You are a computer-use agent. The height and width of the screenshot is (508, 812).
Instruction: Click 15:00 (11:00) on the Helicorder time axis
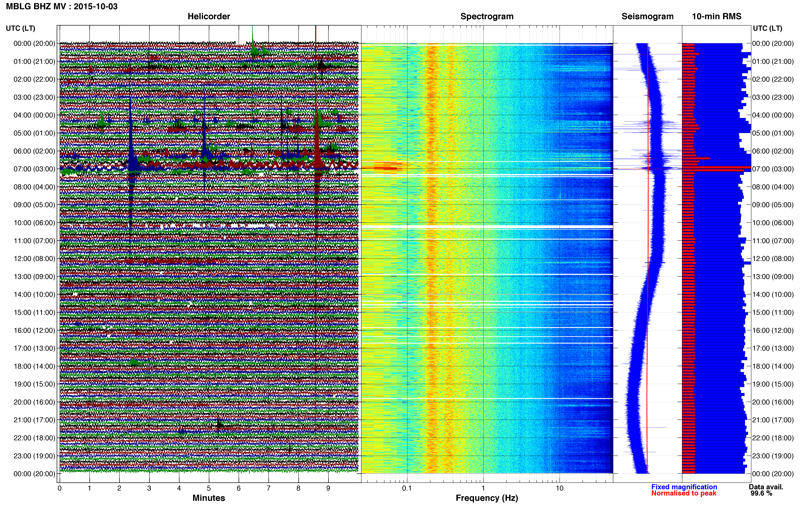point(34,312)
